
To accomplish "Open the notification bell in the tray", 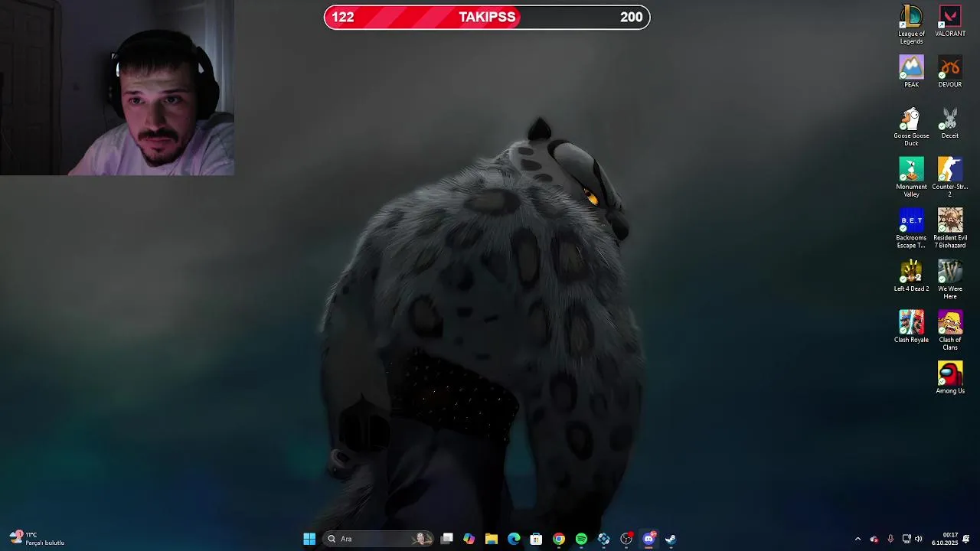I will point(966,539).
